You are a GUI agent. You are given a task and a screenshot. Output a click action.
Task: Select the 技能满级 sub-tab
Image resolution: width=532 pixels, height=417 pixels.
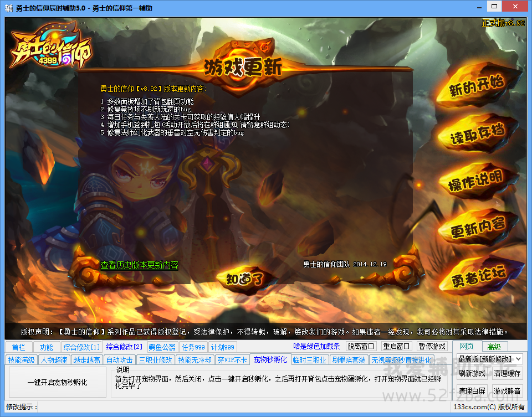click(x=22, y=360)
